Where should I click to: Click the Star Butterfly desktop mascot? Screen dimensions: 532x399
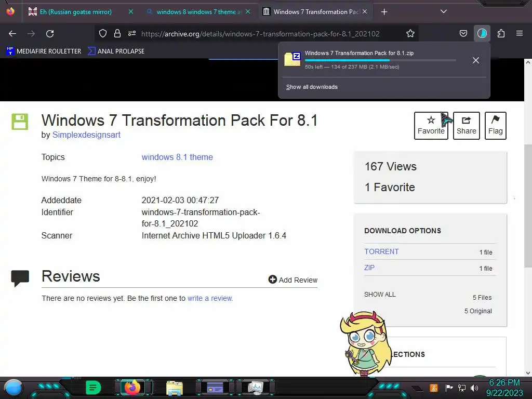click(x=365, y=343)
